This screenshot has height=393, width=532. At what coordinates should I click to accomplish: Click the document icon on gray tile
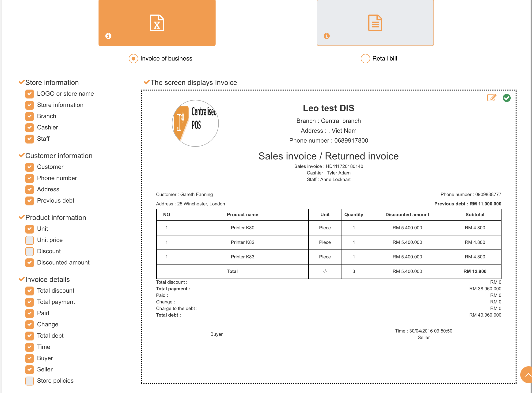pyautogui.click(x=375, y=23)
